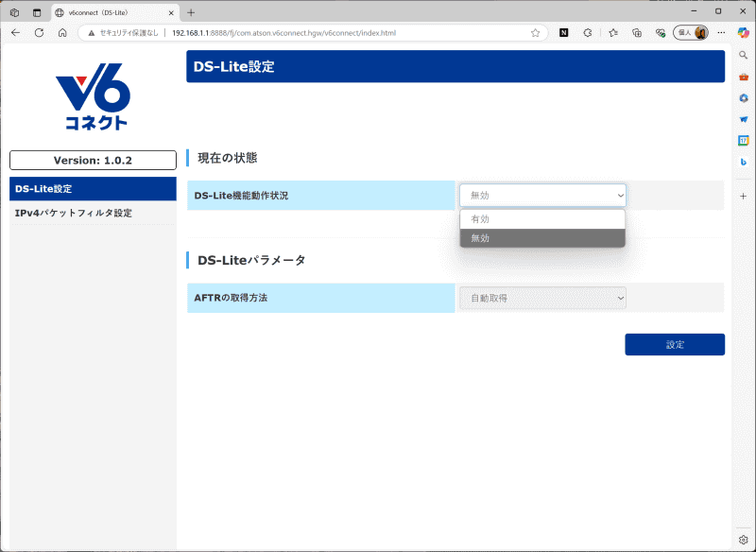Viewport: 756px width, 552px height.
Task: Open Collections in the browser toolbar
Action: [x=635, y=32]
